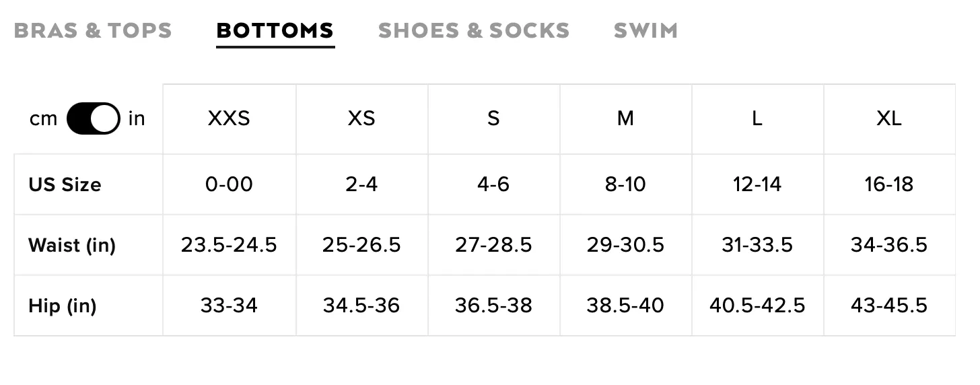Screen dimensions: 980x385
Task: Click the Hip (in) row label
Action: point(62,306)
